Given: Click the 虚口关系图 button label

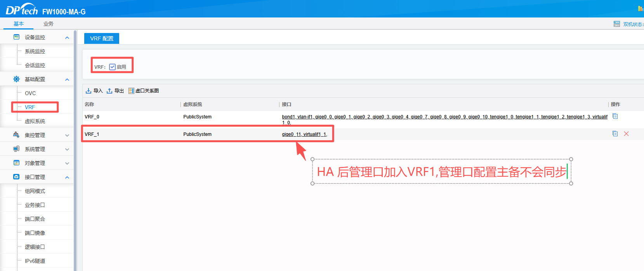Looking at the screenshot, I should click(147, 91).
